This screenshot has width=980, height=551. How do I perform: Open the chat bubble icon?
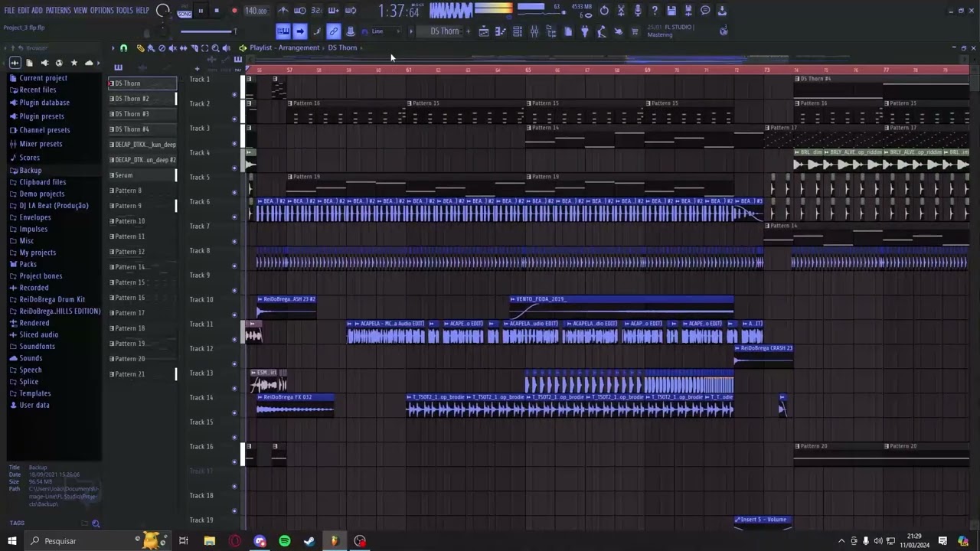coord(705,11)
